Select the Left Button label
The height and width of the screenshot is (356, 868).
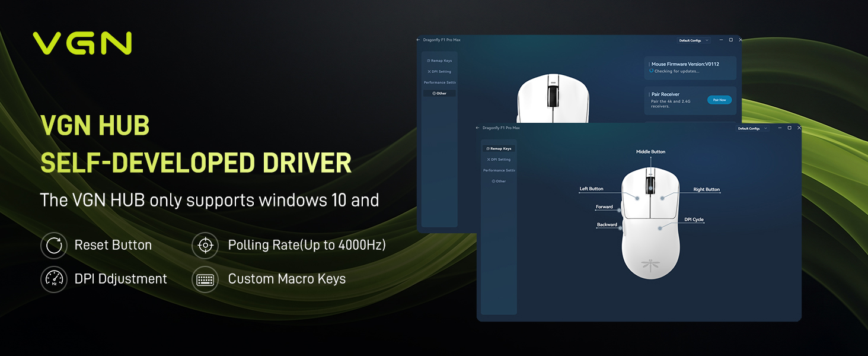click(592, 189)
